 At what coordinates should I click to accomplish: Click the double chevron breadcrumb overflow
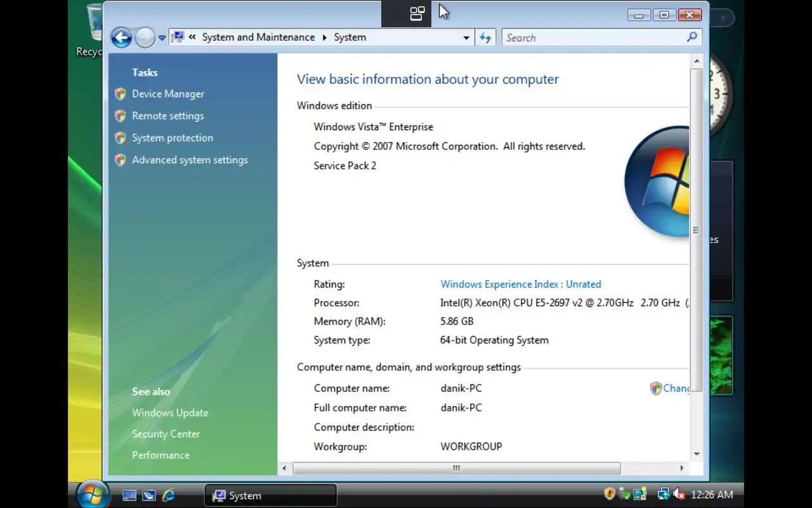(192, 37)
